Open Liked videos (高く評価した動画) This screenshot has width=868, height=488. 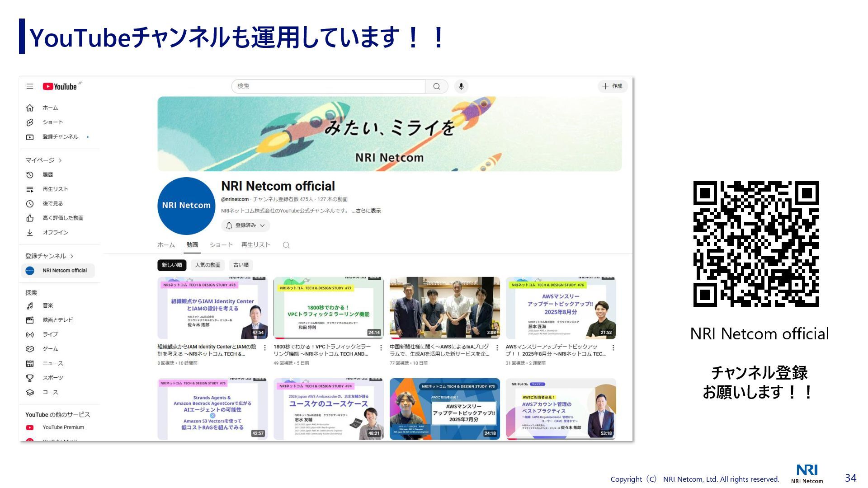[62, 218]
